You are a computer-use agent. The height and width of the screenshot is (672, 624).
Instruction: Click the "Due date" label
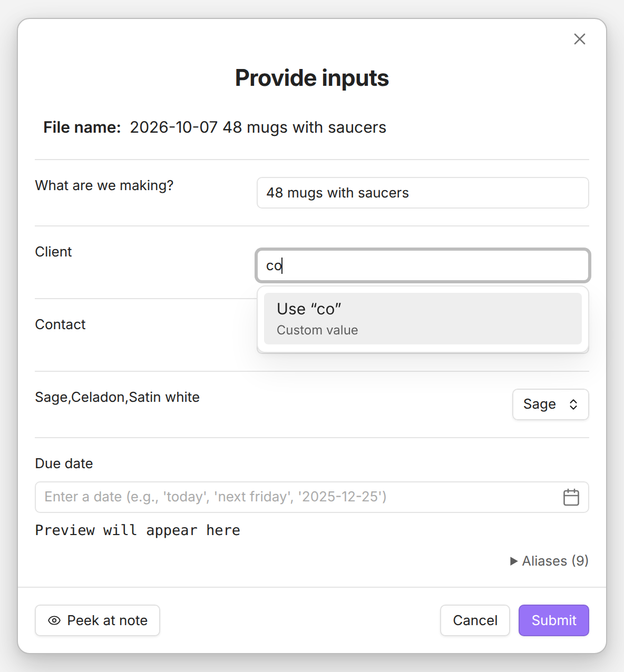64,463
